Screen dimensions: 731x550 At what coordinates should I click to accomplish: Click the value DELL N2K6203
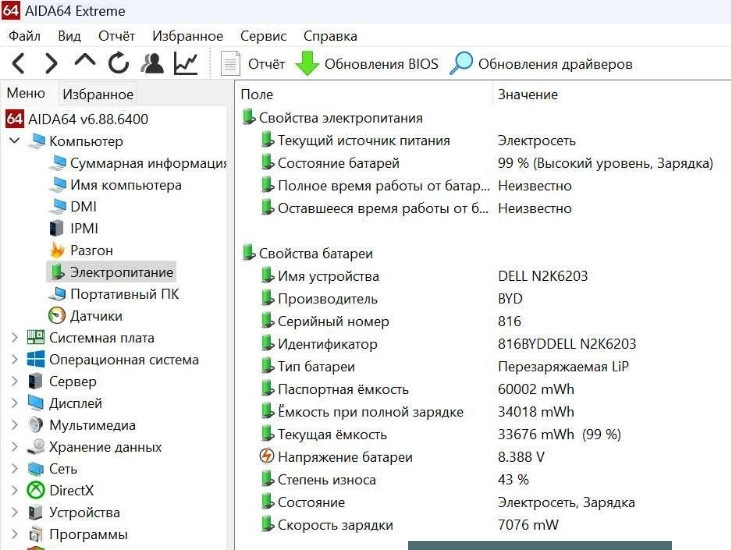pos(543,276)
